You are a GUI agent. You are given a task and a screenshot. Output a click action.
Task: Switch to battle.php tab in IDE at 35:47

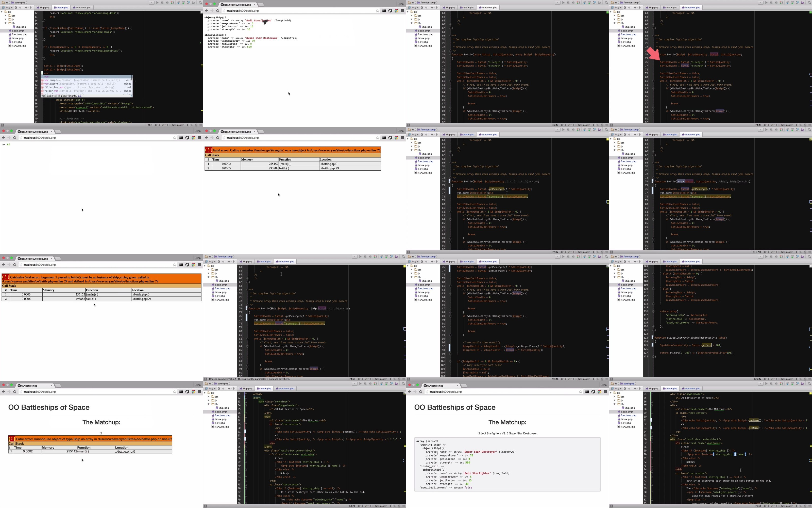pyautogui.click(x=467, y=8)
